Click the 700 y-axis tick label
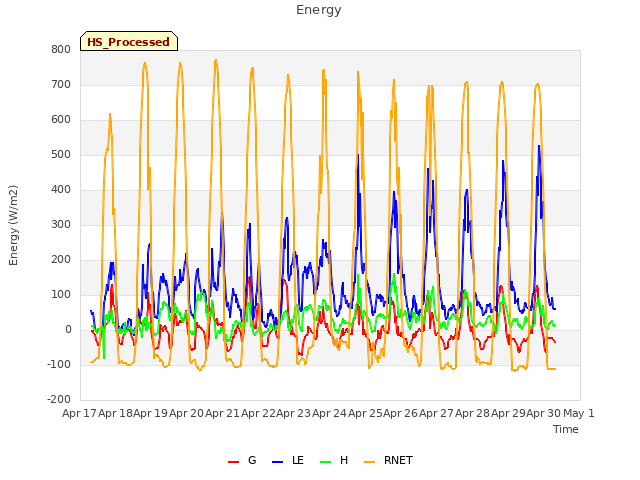Viewport: 640px width, 480px height. pyautogui.click(x=61, y=84)
